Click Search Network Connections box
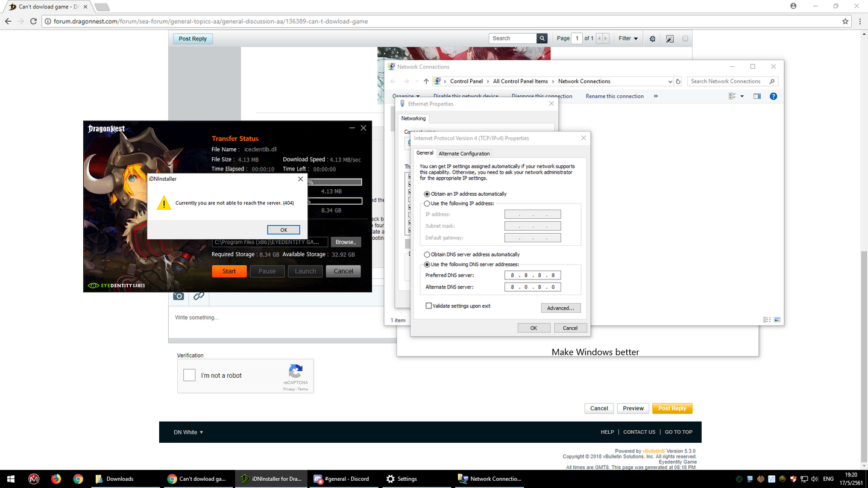Viewport: 868px width, 488px height. 732,81
